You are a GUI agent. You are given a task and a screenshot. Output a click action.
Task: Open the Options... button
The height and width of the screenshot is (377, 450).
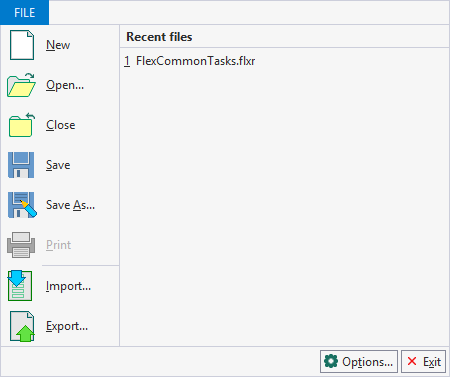coord(359,361)
